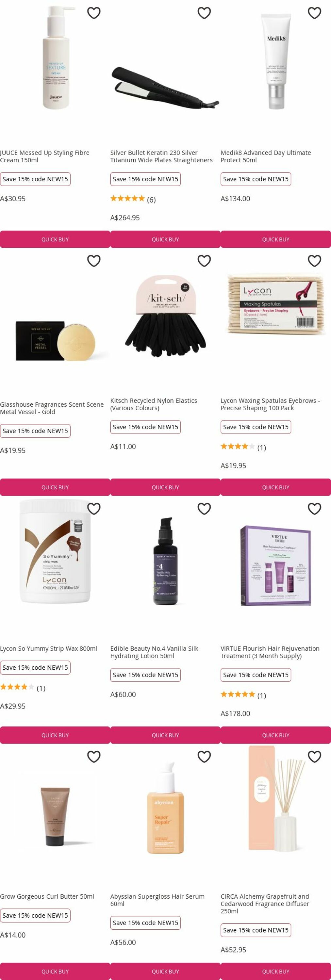Add JUUCE Messed Up Styling Cream to wishlist

[94, 13]
